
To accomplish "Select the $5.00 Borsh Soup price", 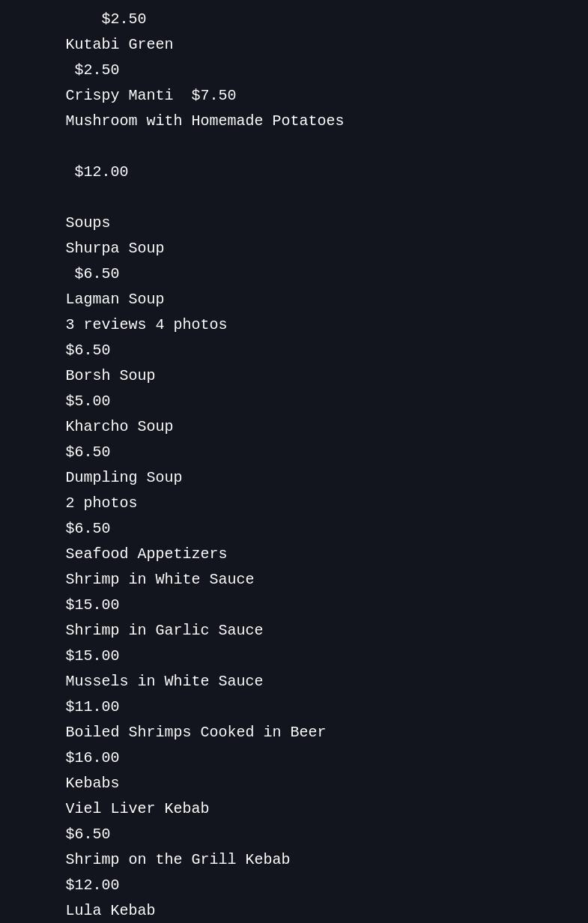I will point(88,402).
